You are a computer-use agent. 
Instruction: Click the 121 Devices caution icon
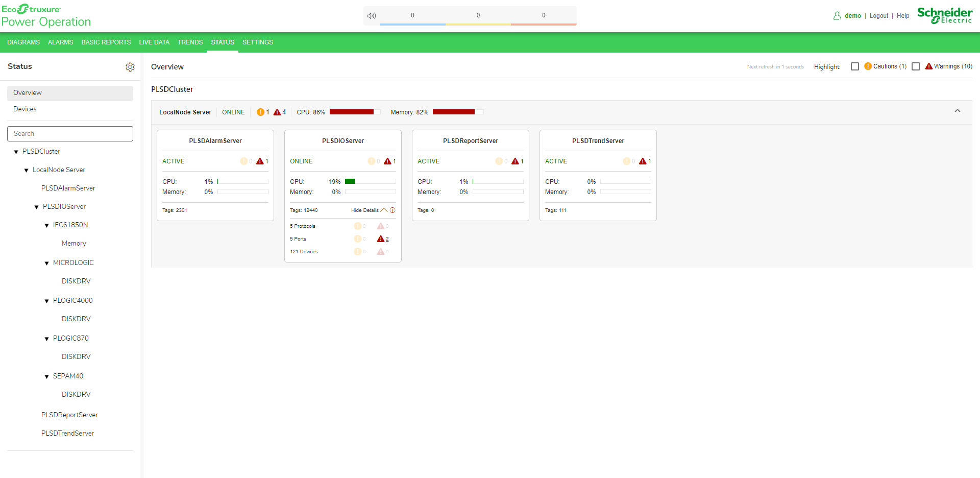point(358,252)
